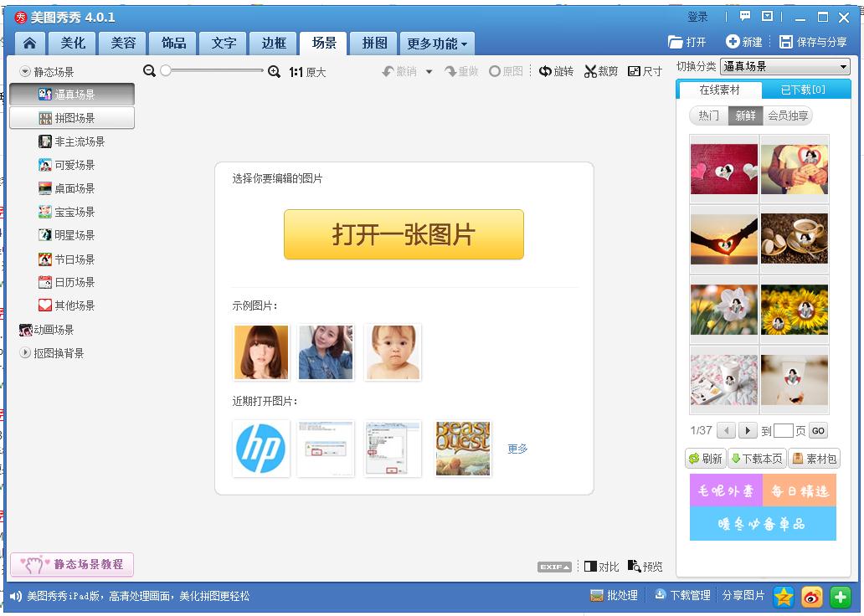Select the 新鲜 filter
The height and width of the screenshot is (616, 864).
(x=745, y=116)
